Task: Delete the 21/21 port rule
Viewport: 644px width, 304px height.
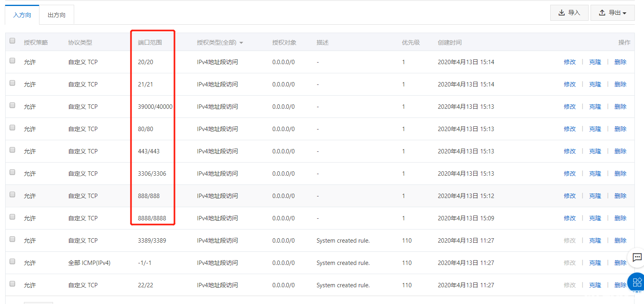Action: tap(620, 84)
